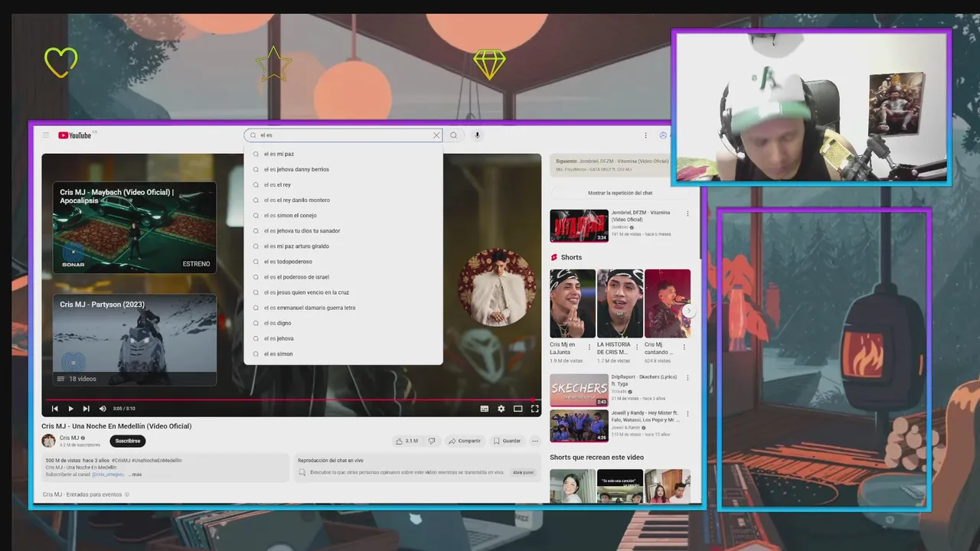Open the account avatar icon in header
This screenshot has height=551, width=980.
pyautogui.click(x=663, y=135)
